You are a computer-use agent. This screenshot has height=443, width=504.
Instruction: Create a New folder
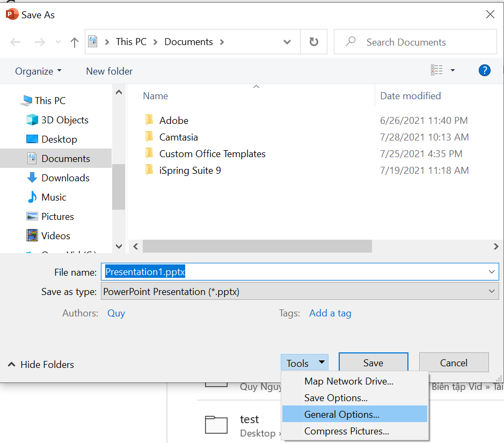click(x=109, y=71)
